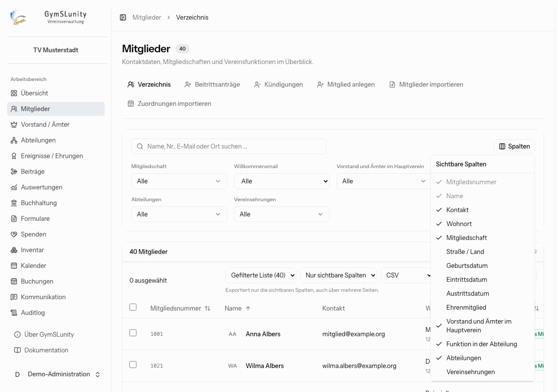Toggle the Vereinsehrungen column visibility

point(482,372)
